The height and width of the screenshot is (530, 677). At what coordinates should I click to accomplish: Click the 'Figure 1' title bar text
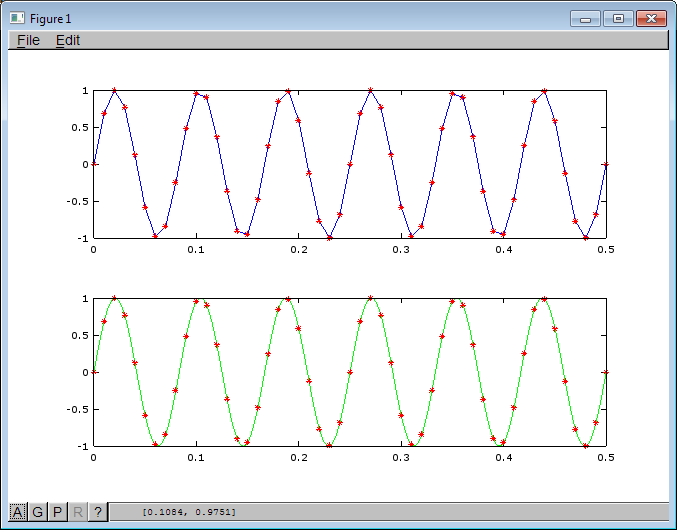[x=52, y=19]
